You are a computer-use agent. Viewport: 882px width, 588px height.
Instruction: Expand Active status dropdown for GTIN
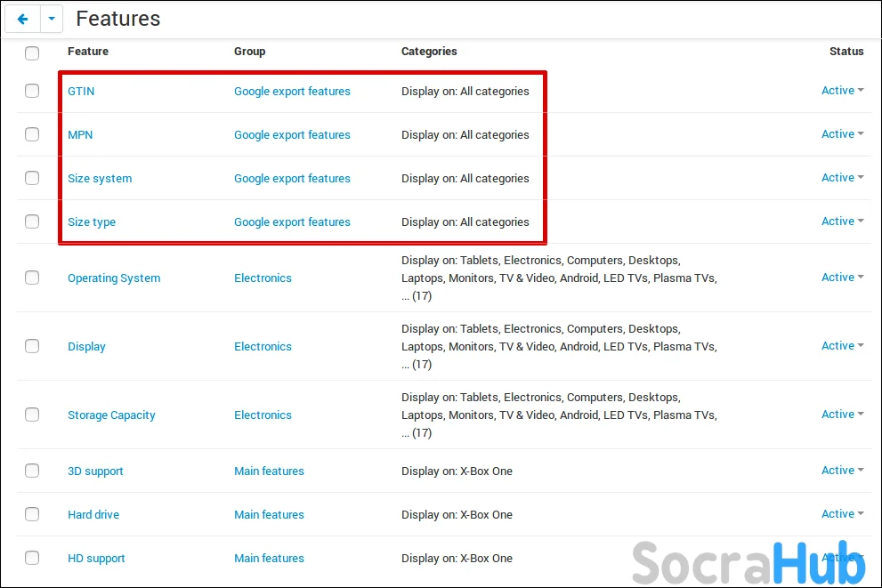coord(842,91)
